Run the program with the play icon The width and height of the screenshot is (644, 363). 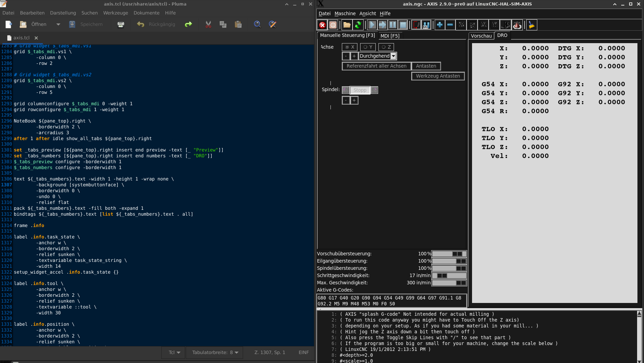[x=372, y=24]
